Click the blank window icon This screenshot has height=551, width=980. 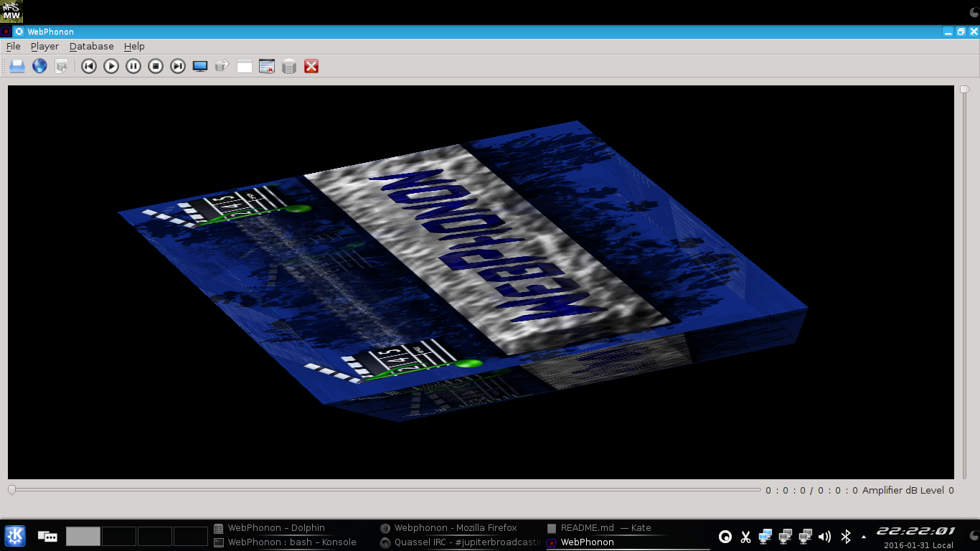(245, 66)
